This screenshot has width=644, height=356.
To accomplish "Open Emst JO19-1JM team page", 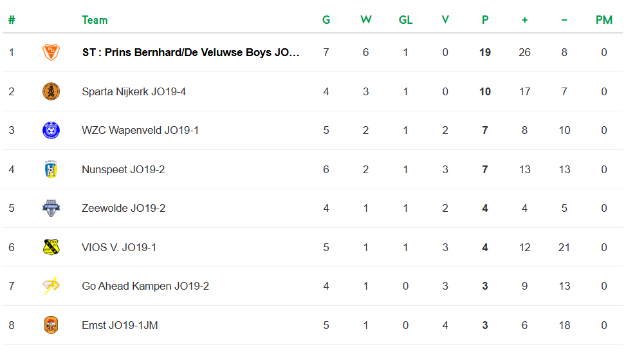I will [120, 325].
